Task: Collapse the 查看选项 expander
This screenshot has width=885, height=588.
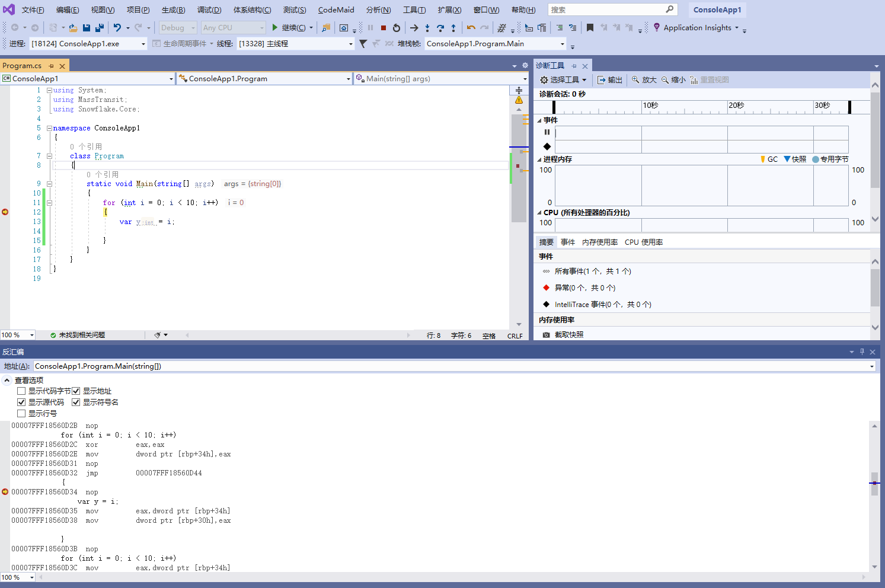Action: (x=7, y=381)
